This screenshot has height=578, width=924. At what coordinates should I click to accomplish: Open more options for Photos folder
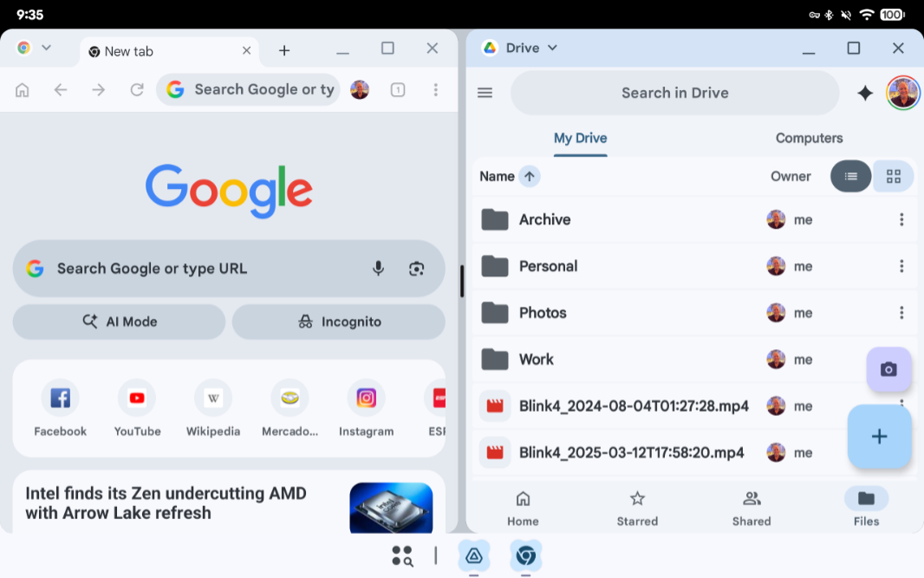901,313
